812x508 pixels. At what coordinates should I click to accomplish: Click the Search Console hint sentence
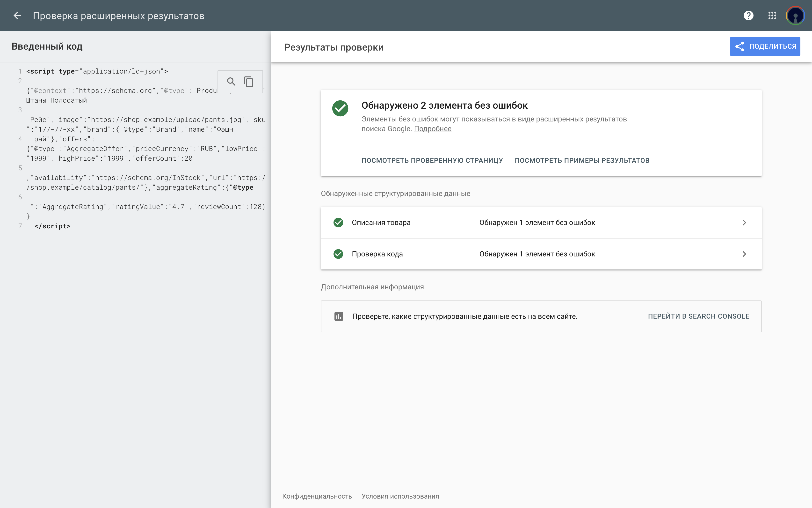pos(465,316)
